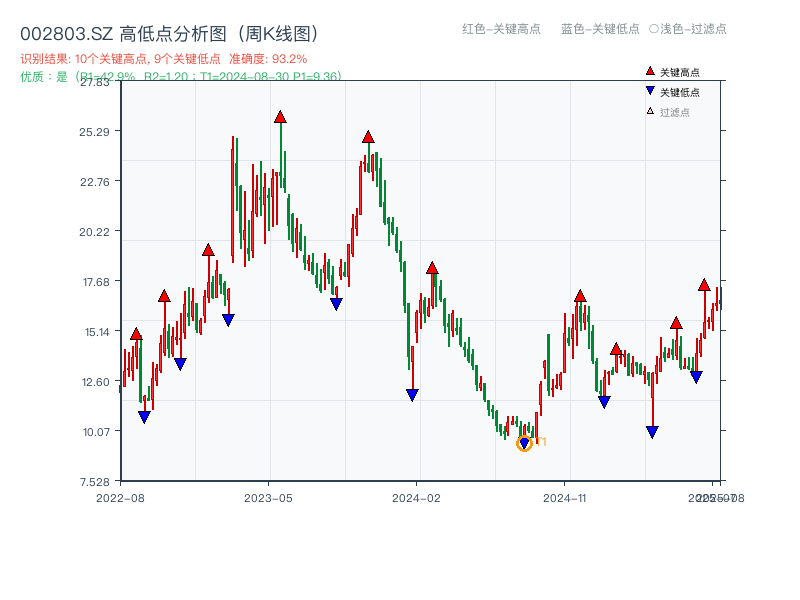Click the T1 label beside the orange circle
This screenshot has height=600, width=800.
(x=541, y=440)
